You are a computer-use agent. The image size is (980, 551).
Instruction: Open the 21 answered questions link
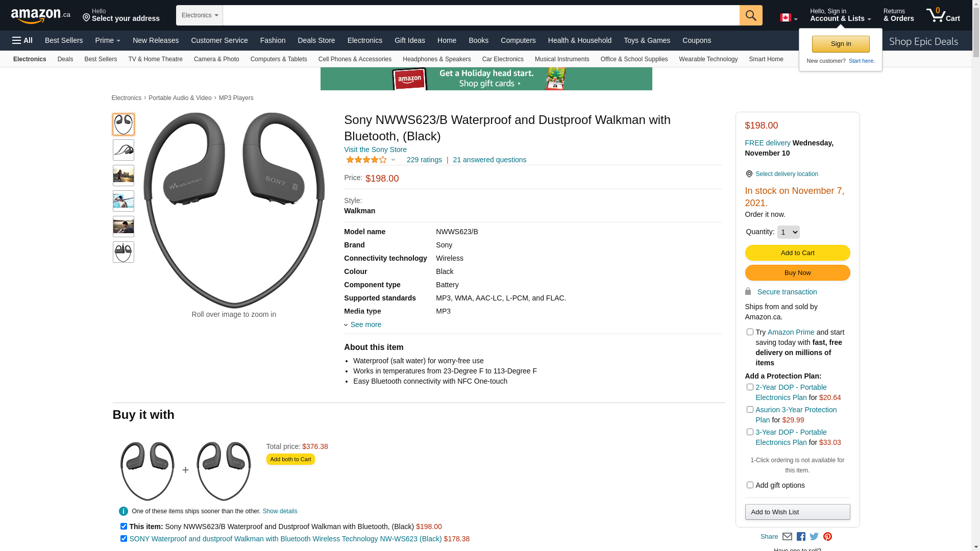pyautogui.click(x=489, y=160)
